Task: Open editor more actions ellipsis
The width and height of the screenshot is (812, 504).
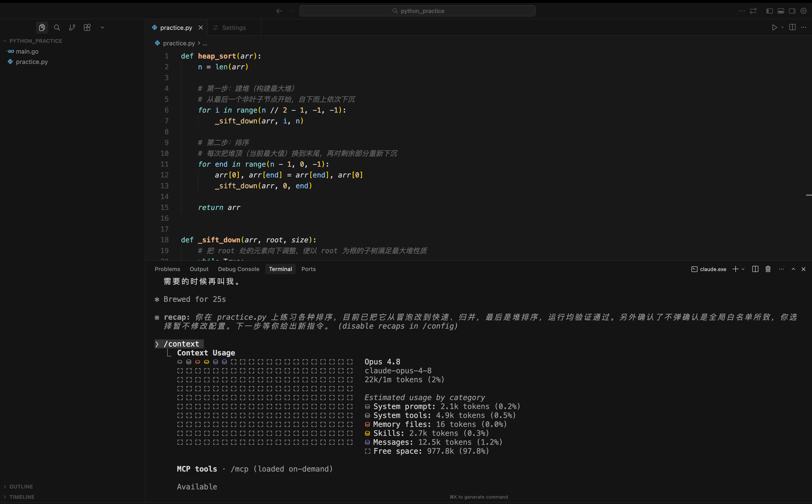Action: point(804,27)
